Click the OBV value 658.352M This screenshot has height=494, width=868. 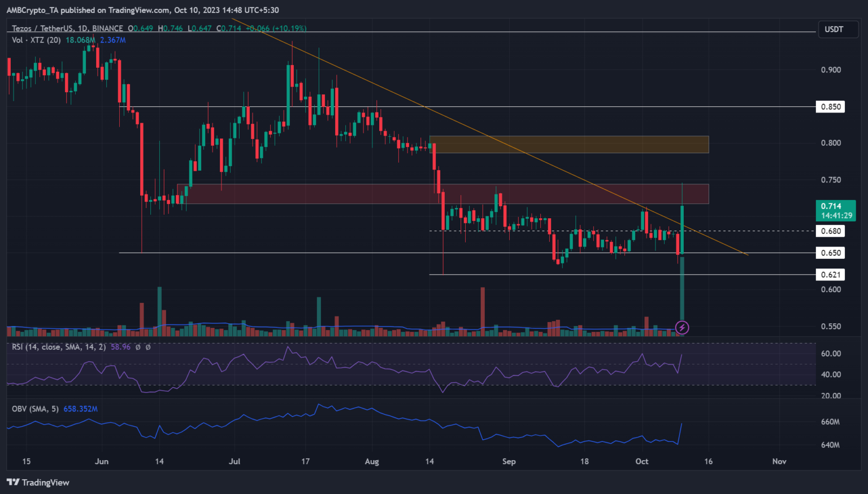point(80,409)
